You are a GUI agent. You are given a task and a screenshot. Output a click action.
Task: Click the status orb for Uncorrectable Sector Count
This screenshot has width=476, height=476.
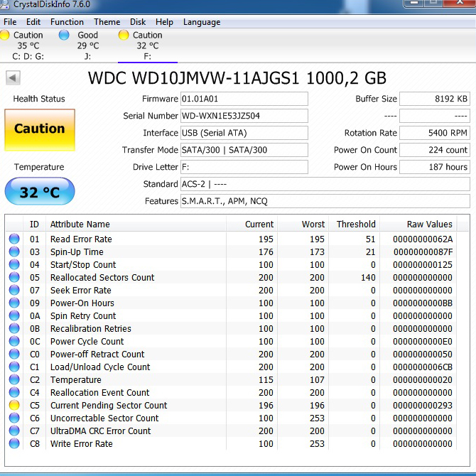point(14,418)
